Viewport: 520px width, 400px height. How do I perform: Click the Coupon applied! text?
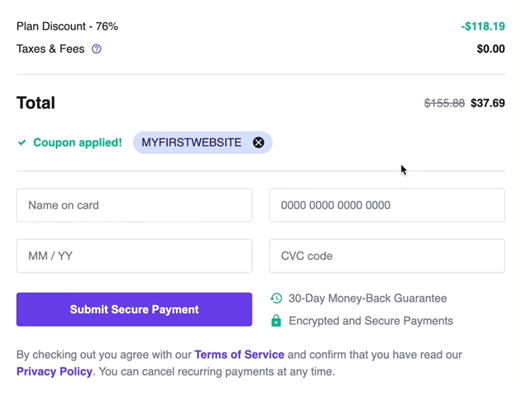[78, 143]
